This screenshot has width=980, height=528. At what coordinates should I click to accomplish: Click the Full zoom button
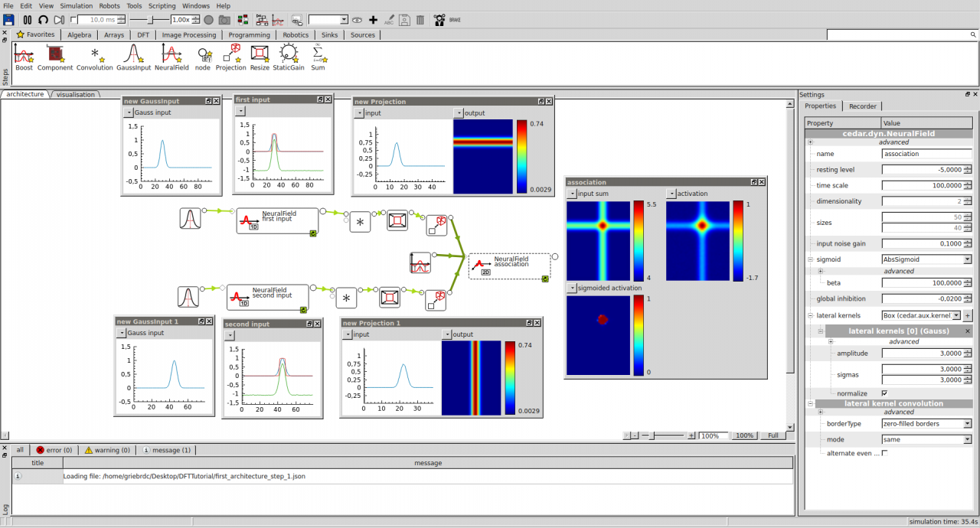pyautogui.click(x=773, y=435)
